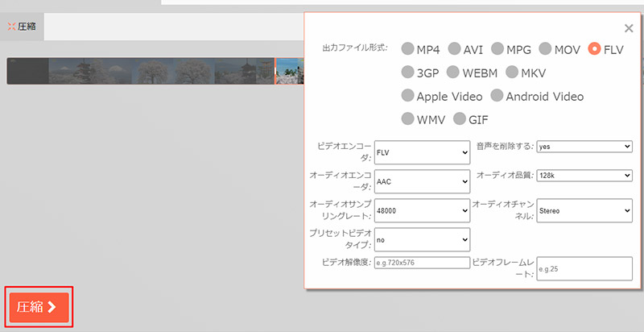Select the WMV output format
The width and height of the screenshot is (644, 332).
click(408, 119)
